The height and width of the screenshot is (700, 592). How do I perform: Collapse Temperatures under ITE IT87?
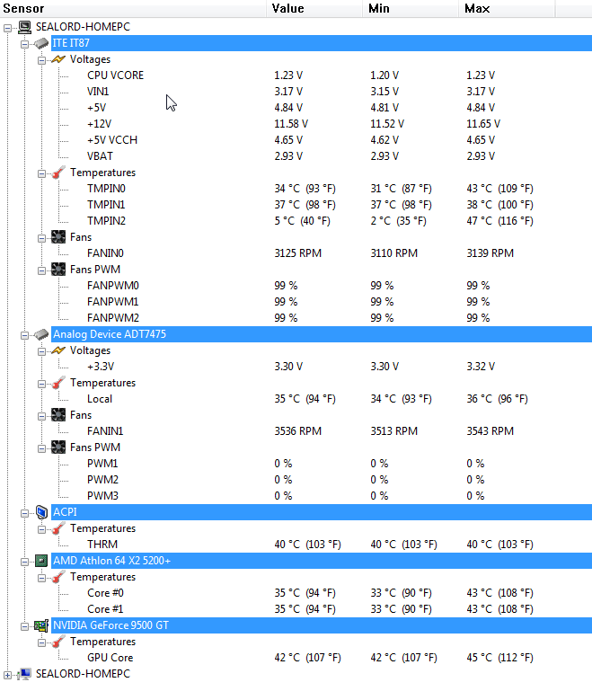[x=41, y=173]
